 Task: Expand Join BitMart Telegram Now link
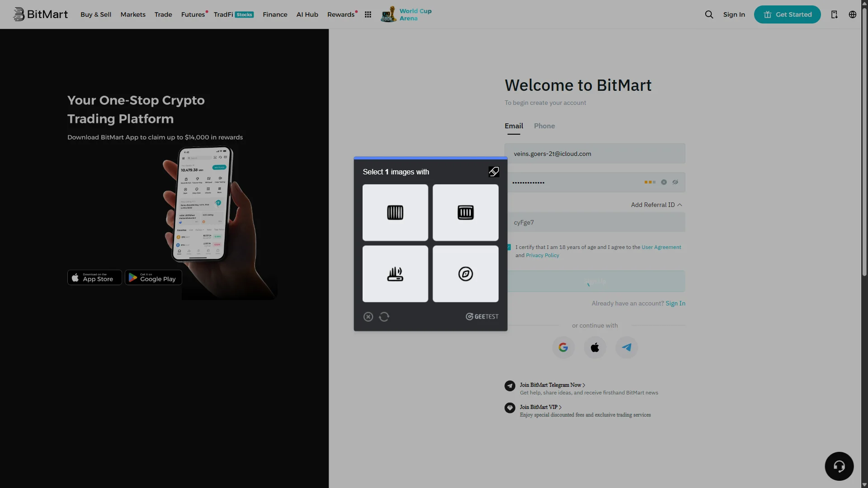pyautogui.click(x=552, y=385)
